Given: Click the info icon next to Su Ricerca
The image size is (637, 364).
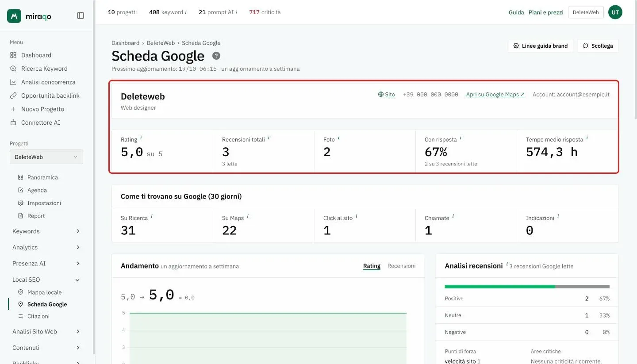Looking at the screenshot, I should coord(152,217).
